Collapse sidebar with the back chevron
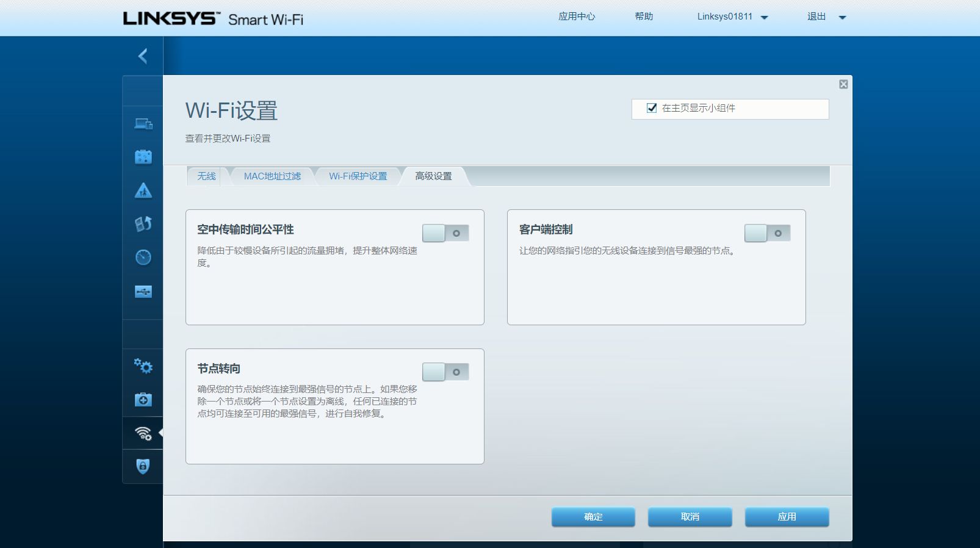The width and height of the screenshot is (980, 548). tap(143, 56)
